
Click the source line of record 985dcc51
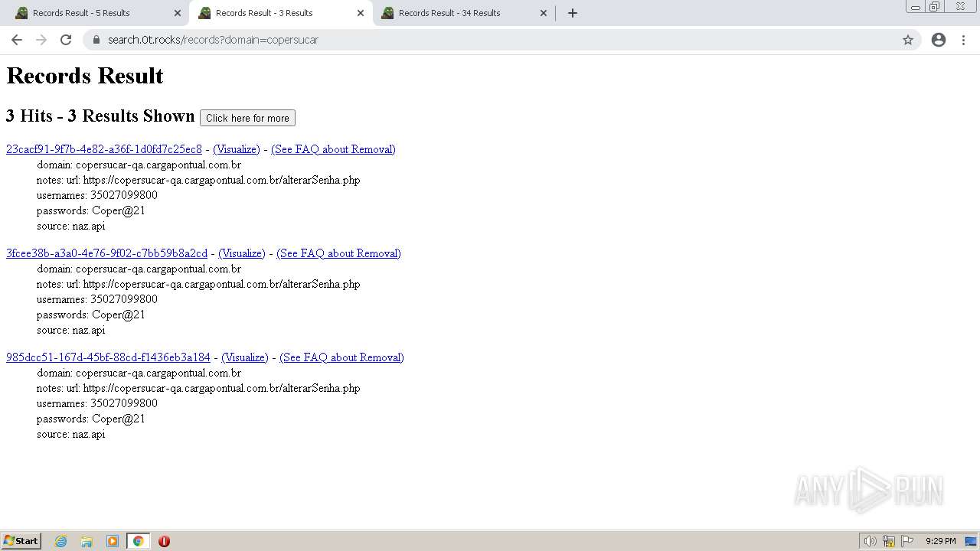[71, 434]
